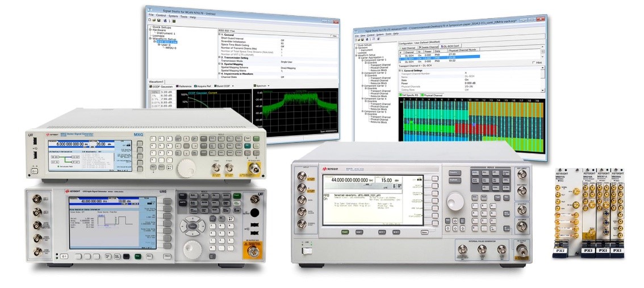Click the New file icon in WLAN toolbar

150,20
